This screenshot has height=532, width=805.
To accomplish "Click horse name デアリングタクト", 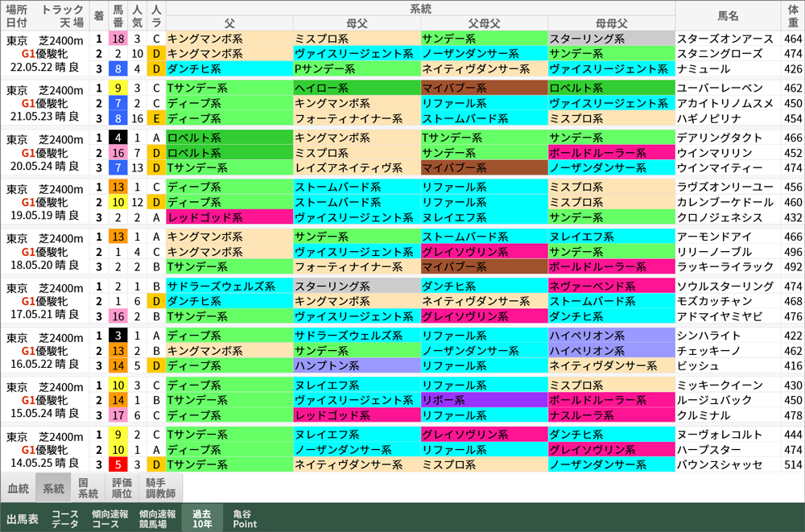I will pos(720,138).
